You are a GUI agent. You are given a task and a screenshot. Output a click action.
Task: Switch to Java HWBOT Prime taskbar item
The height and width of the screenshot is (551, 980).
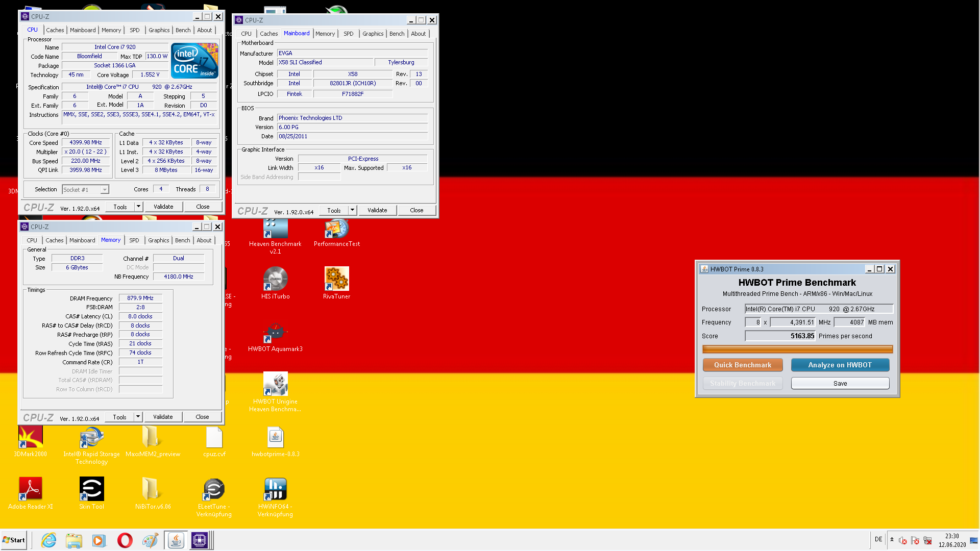176,540
